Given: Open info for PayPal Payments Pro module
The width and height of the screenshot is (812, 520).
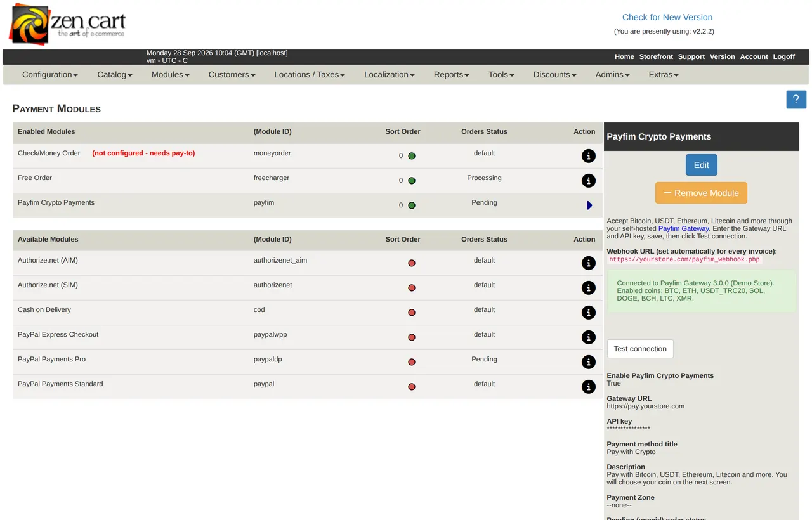Looking at the screenshot, I should click(588, 362).
